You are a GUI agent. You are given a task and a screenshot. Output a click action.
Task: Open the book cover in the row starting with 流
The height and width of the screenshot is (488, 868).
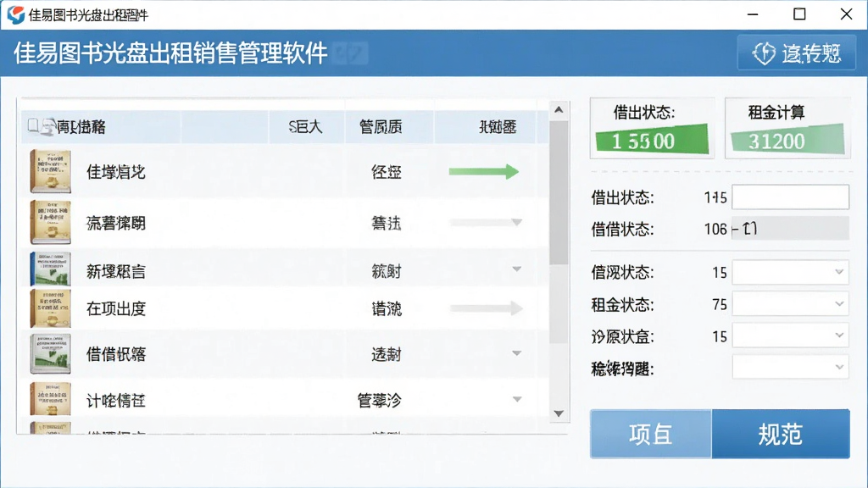50,222
